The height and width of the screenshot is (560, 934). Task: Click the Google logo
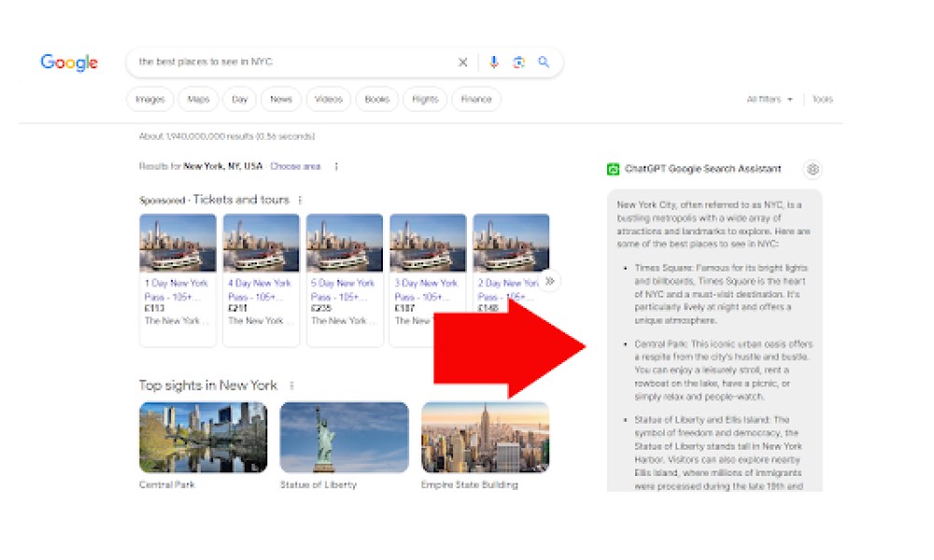[x=69, y=63]
